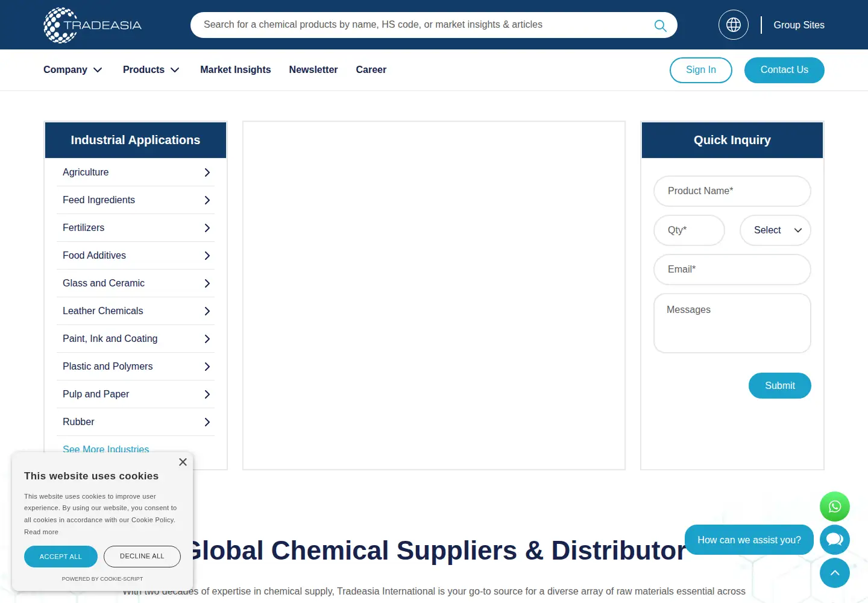Image resolution: width=868 pixels, height=603 pixels.
Task: Open the Career page
Action: tap(371, 70)
